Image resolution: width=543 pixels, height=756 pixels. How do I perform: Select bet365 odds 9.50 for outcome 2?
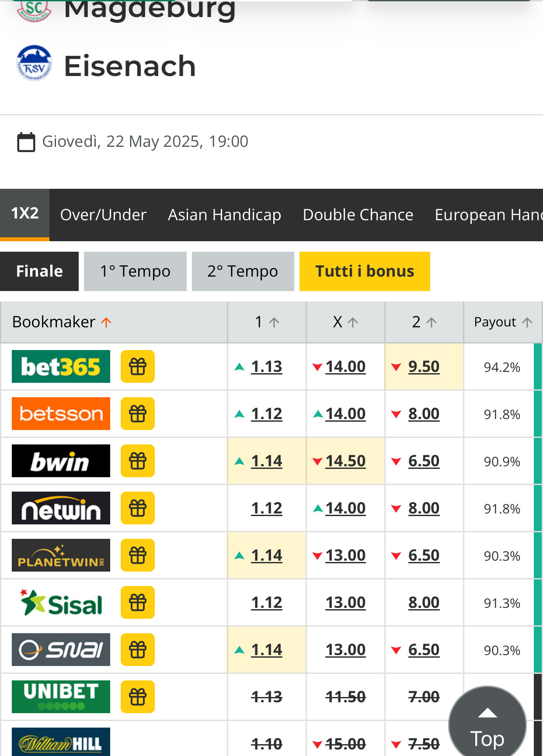[x=424, y=367]
